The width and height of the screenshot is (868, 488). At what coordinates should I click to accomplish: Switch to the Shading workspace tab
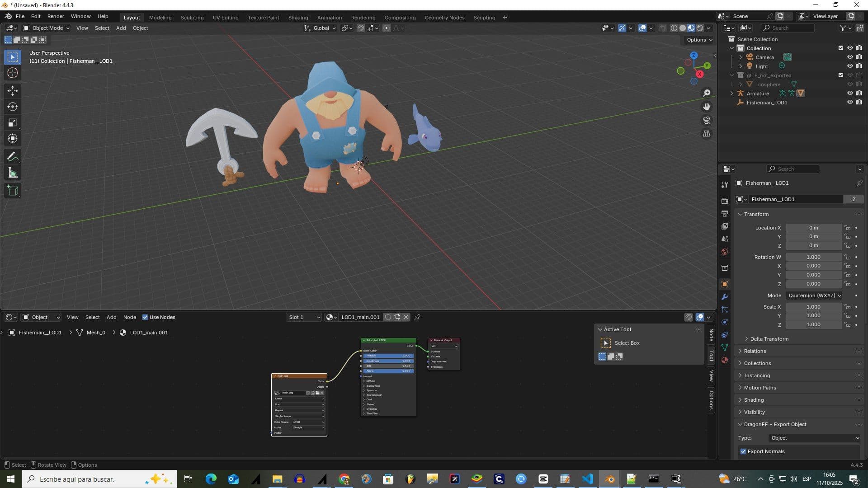point(298,18)
